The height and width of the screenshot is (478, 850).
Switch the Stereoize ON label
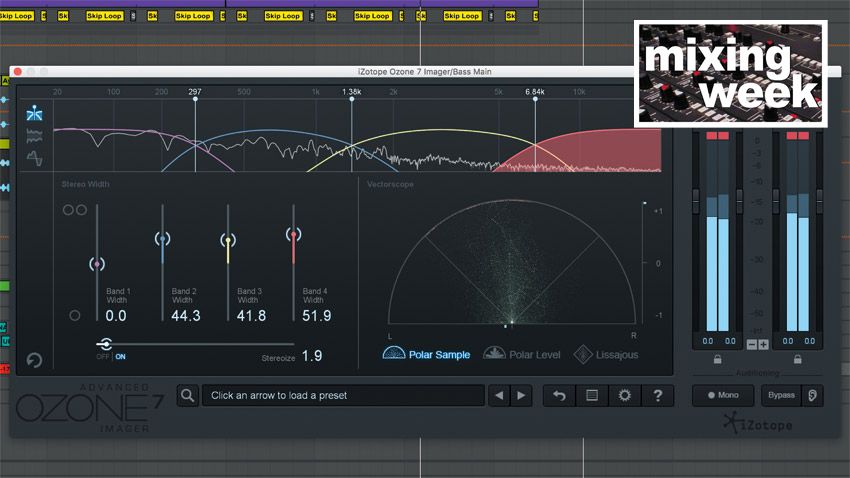point(120,357)
